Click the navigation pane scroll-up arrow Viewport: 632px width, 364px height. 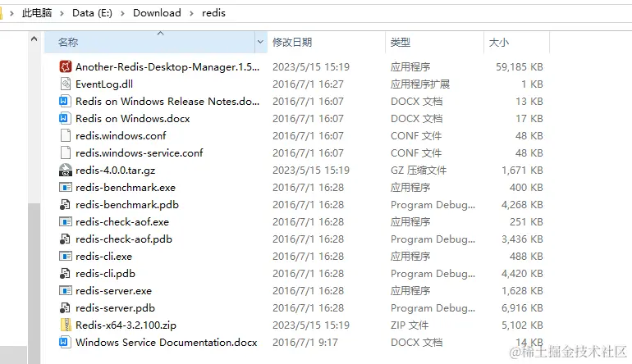(x=34, y=39)
